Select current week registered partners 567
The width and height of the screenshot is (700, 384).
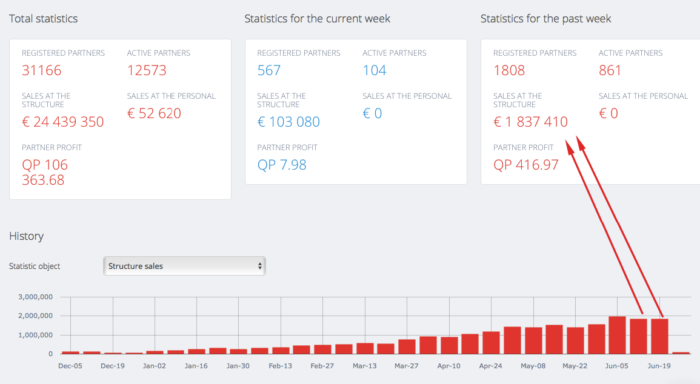point(269,71)
